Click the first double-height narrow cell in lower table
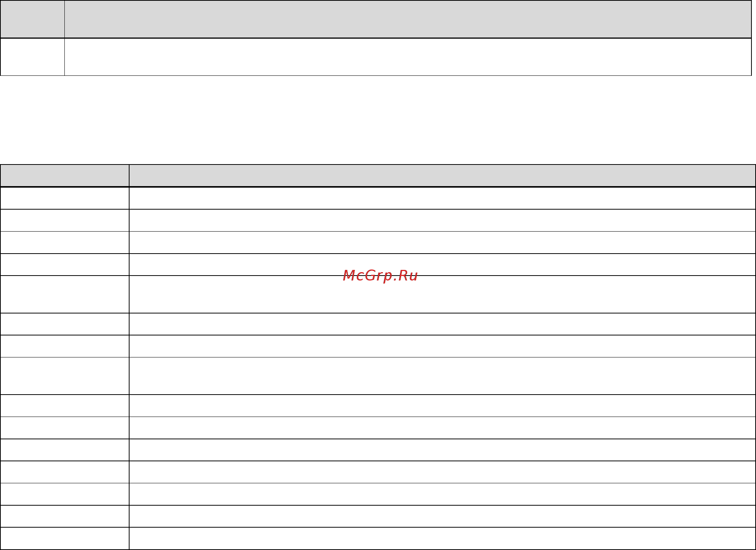Screen dimensions: 756x550 coord(64,294)
